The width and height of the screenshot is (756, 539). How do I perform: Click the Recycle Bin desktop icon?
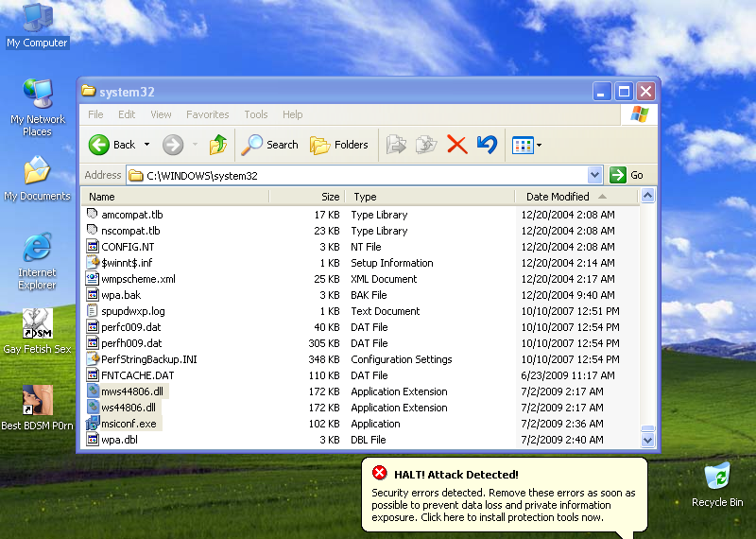pyautogui.click(x=717, y=485)
